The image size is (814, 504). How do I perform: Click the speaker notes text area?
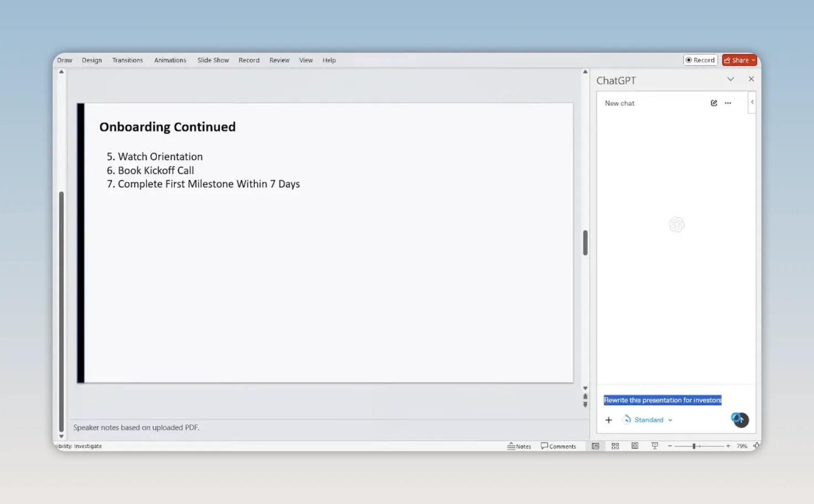pyautogui.click(x=136, y=428)
